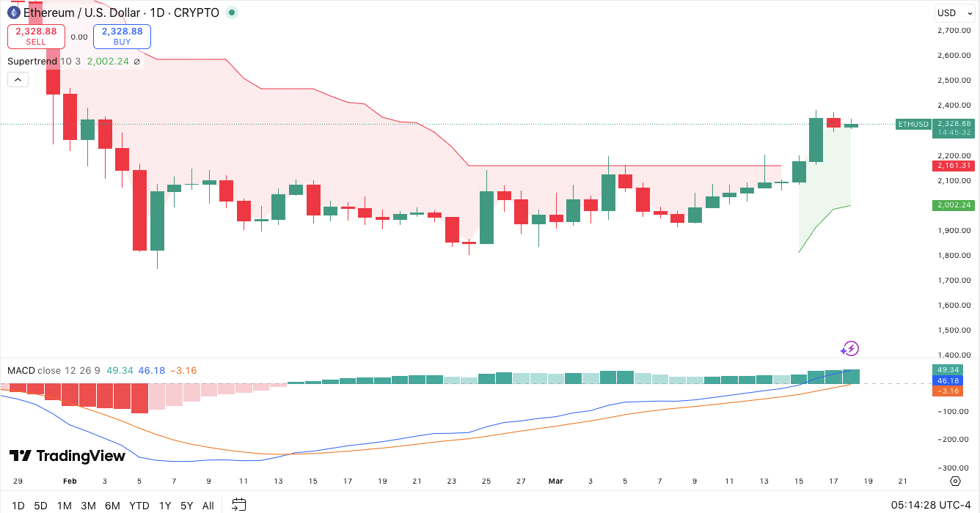The image size is (980, 513).
Task: Click the TradingView logo watermark
Action: pos(67,455)
